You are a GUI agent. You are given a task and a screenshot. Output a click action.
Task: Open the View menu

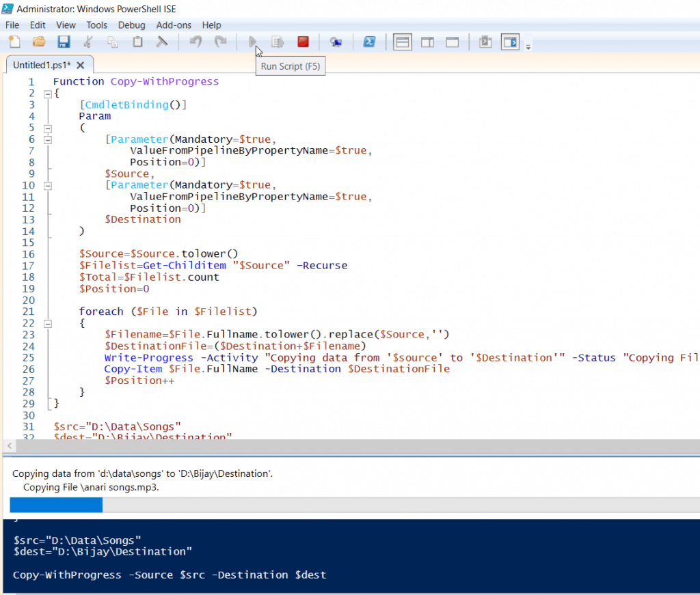tap(66, 25)
